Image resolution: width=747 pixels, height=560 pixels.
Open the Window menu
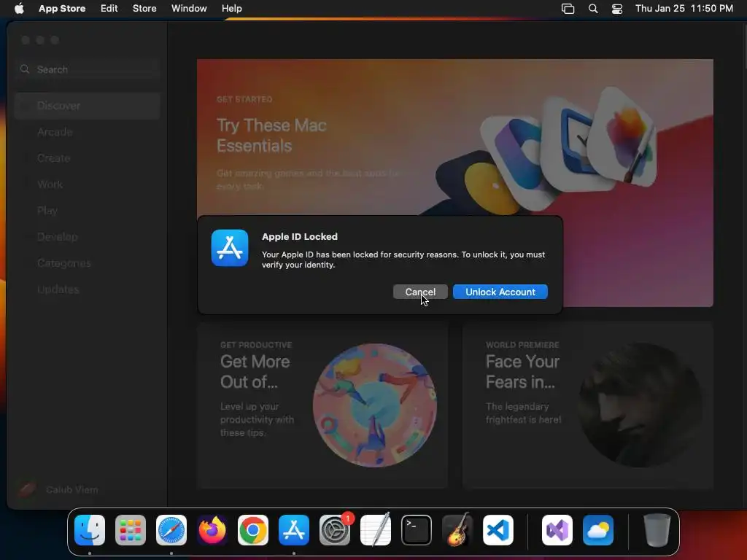189,8
